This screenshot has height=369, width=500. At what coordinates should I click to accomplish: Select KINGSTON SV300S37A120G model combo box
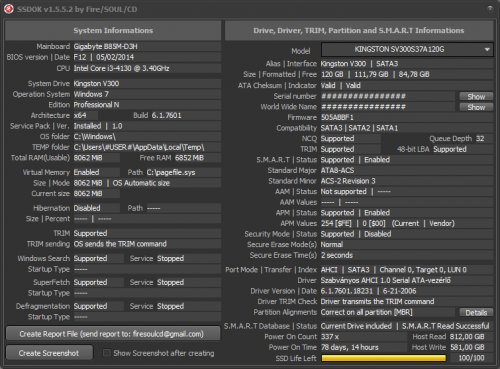[x=407, y=50]
